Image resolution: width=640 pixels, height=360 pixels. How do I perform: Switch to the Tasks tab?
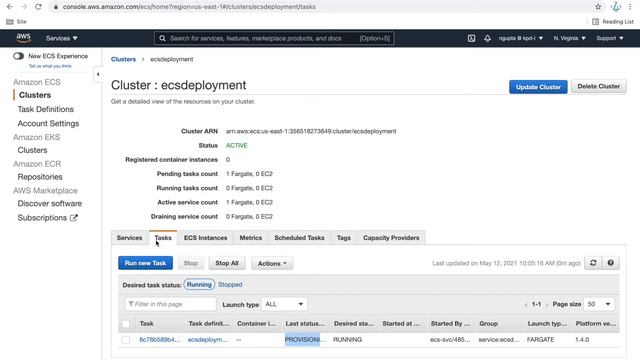tap(163, 238)
